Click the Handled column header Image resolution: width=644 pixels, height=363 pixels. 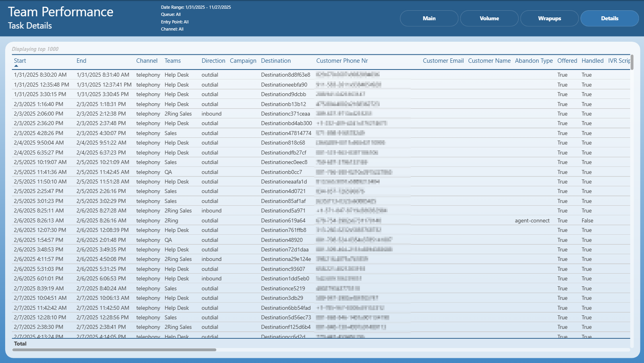coord(592,61)
